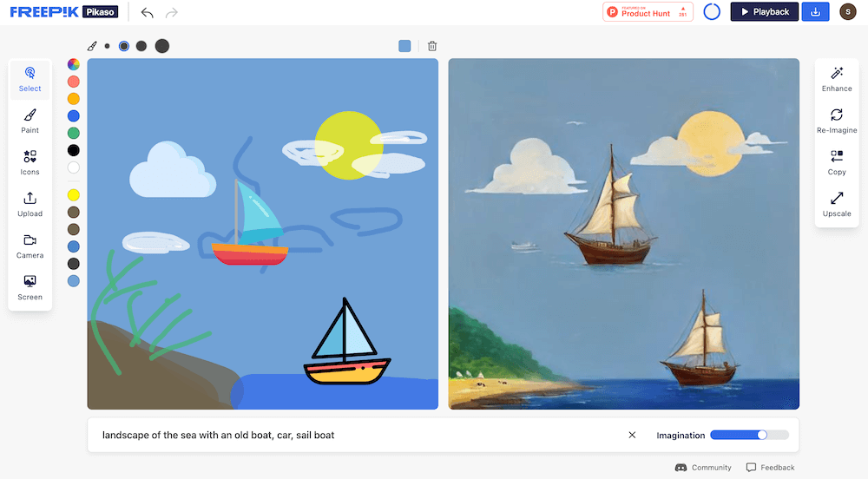Viewport: 868px width, 479px height.
Task: Open the Icons panel
Action: (x=30, y=162)
